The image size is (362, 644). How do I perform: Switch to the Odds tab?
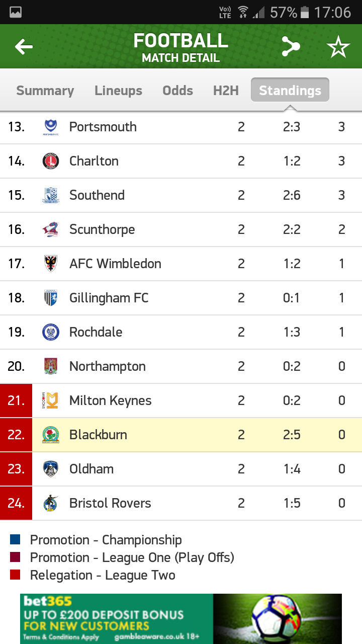click(x=177, y=91)
